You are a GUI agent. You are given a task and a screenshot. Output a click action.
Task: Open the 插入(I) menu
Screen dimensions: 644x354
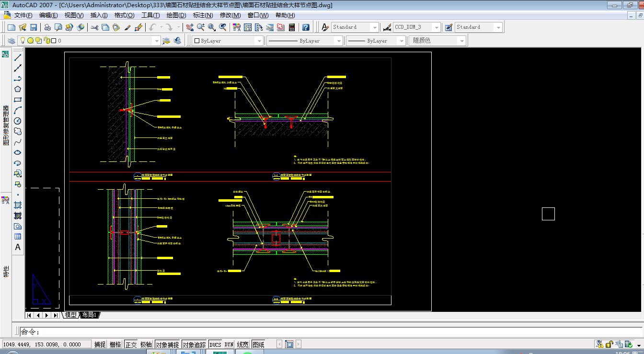point(99,15)
